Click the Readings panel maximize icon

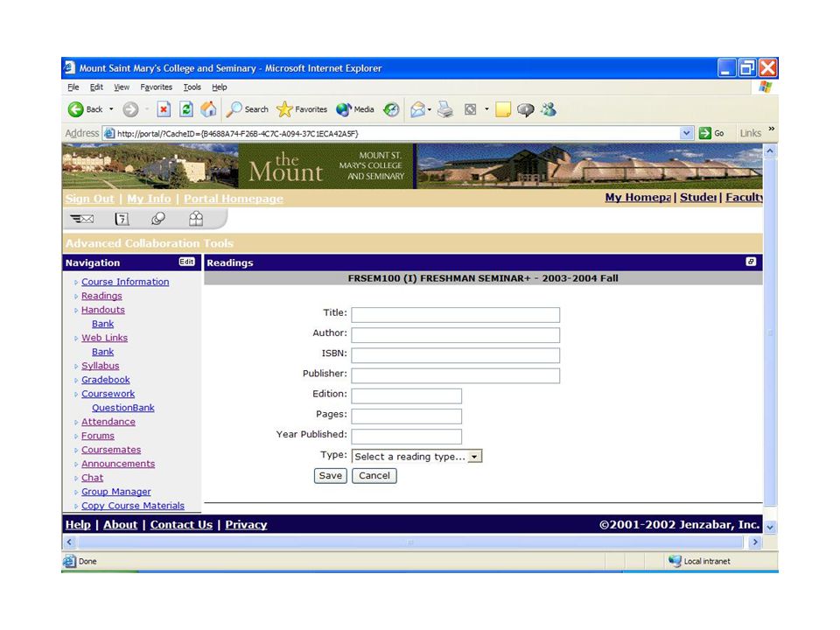point(751,262)
